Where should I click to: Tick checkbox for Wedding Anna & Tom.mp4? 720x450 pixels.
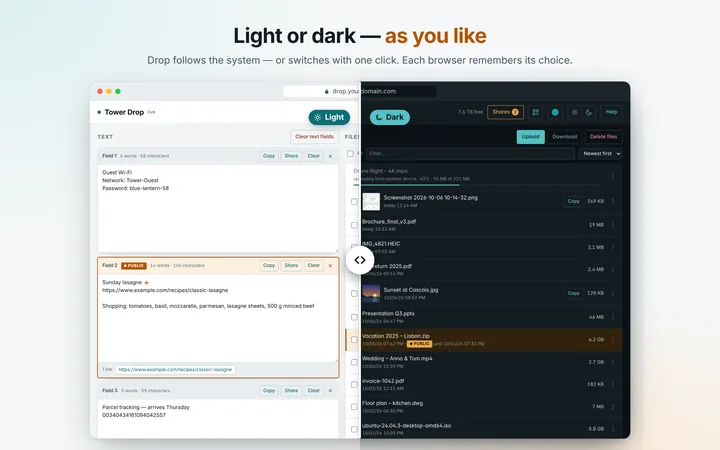[354, 362]
